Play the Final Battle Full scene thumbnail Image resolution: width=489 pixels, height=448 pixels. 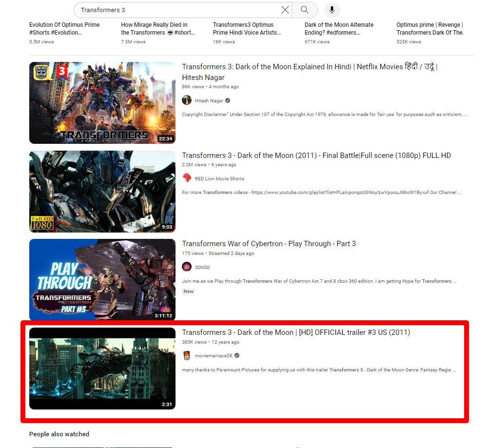pos(102,191)
